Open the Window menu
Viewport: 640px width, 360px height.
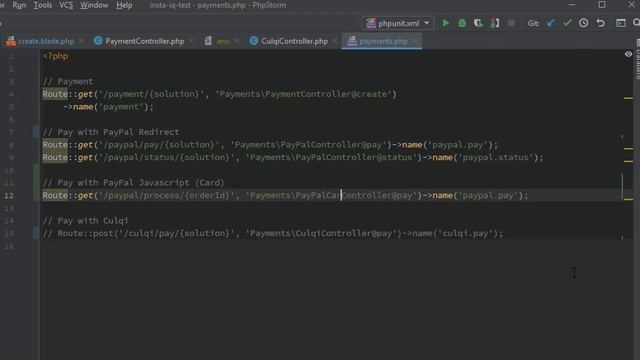(x=94, y=5)
